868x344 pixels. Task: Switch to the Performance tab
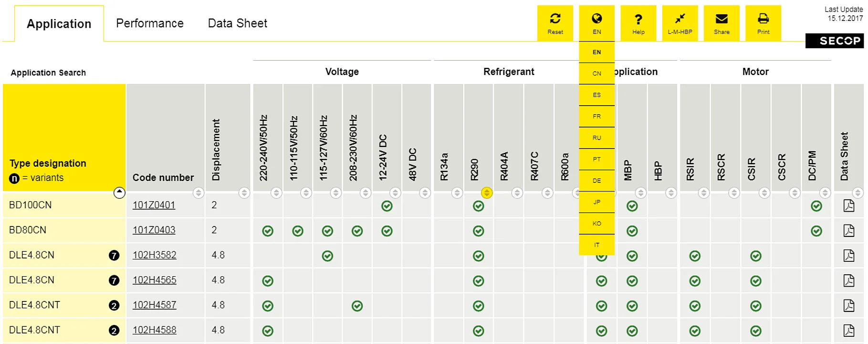(x=150, y=23)
